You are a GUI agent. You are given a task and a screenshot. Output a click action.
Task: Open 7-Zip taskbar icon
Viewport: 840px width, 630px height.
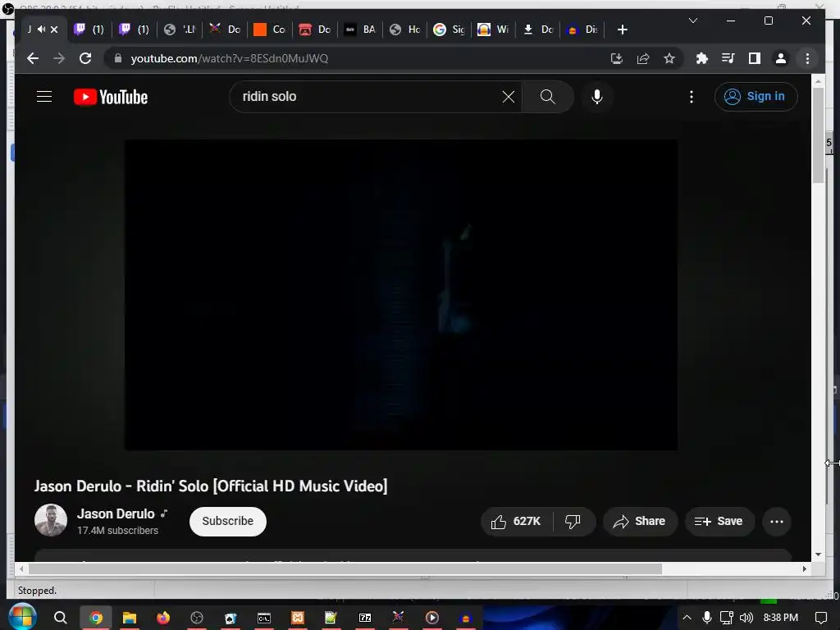coord(365,618)
